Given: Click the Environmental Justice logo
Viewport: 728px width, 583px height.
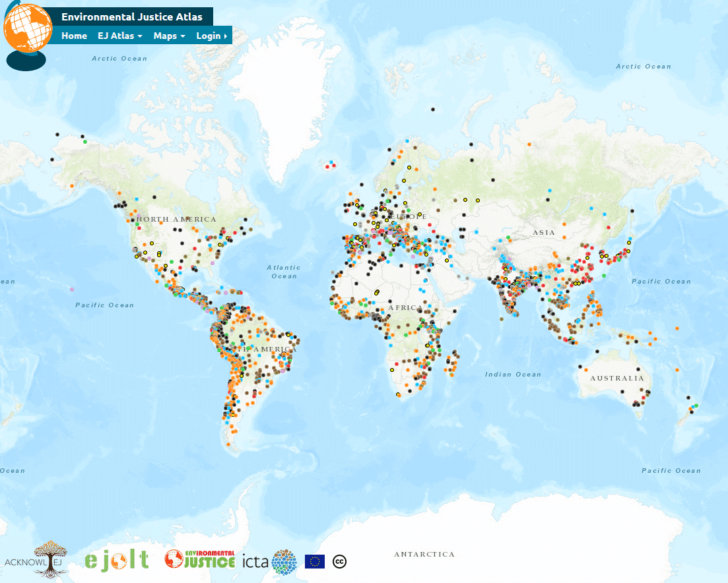Looking at the screenshot, I should pyautogui.click(x=200, y=559).
